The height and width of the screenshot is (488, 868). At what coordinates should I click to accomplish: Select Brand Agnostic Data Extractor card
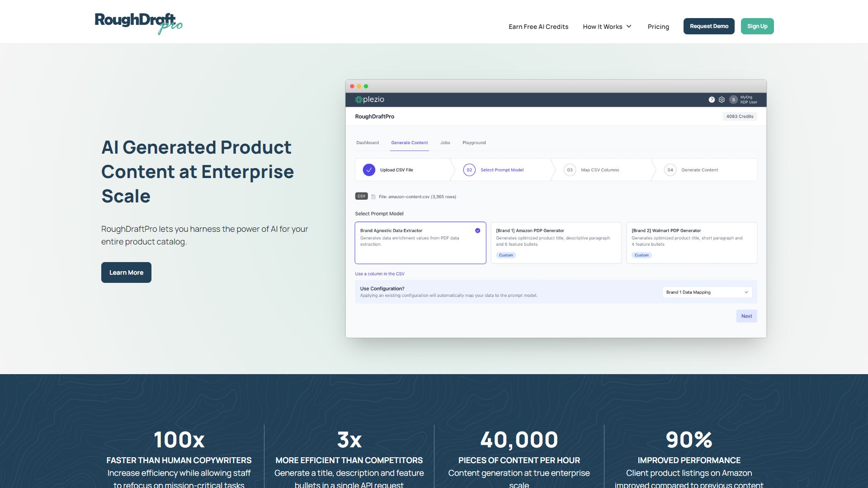coord(420,243)
